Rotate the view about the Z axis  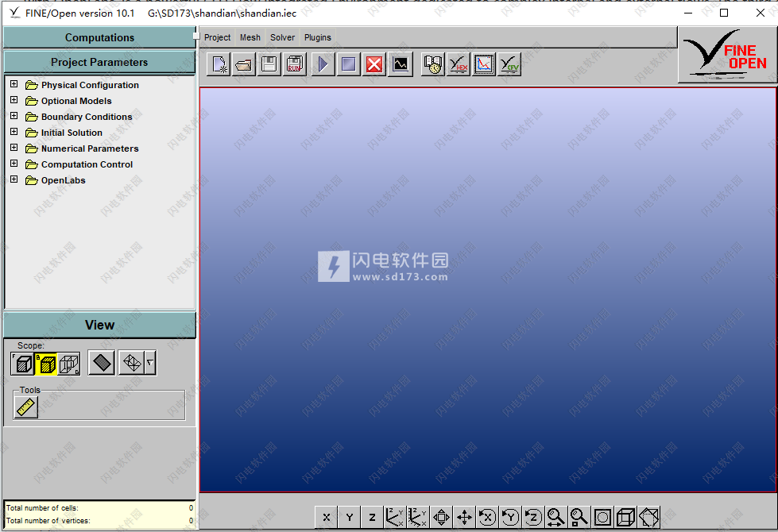[533, 518]
